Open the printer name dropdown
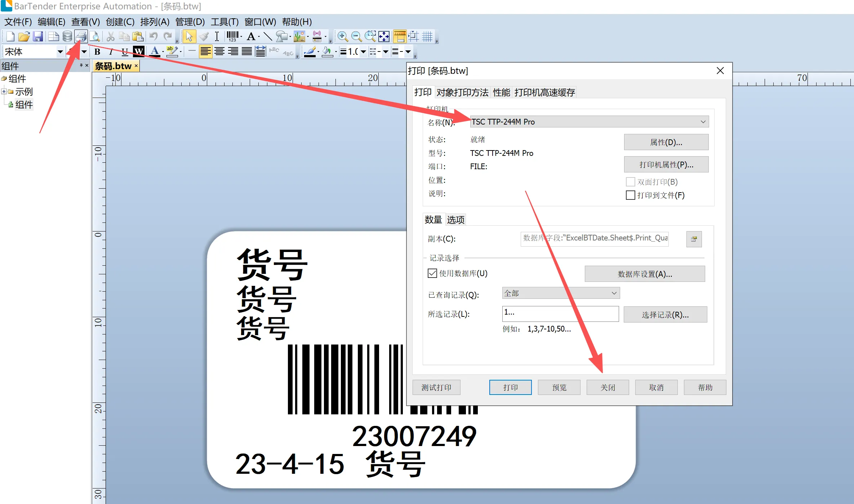This screenshot has height=504, width=854. click(703, 122)
